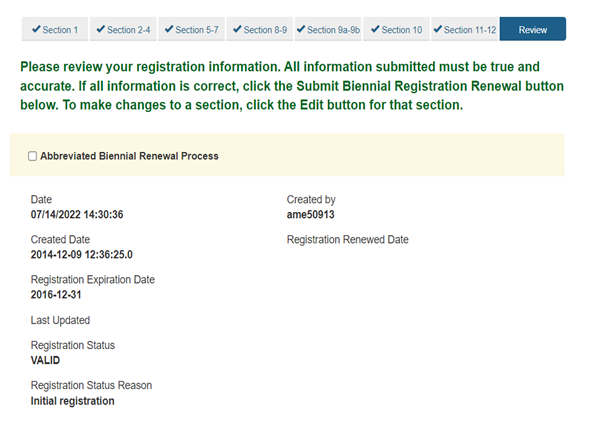This screenshot has height=426, width=610.
Task: Click the checkmark icon beside Section 5-7
Action: [x=169, y=29]
